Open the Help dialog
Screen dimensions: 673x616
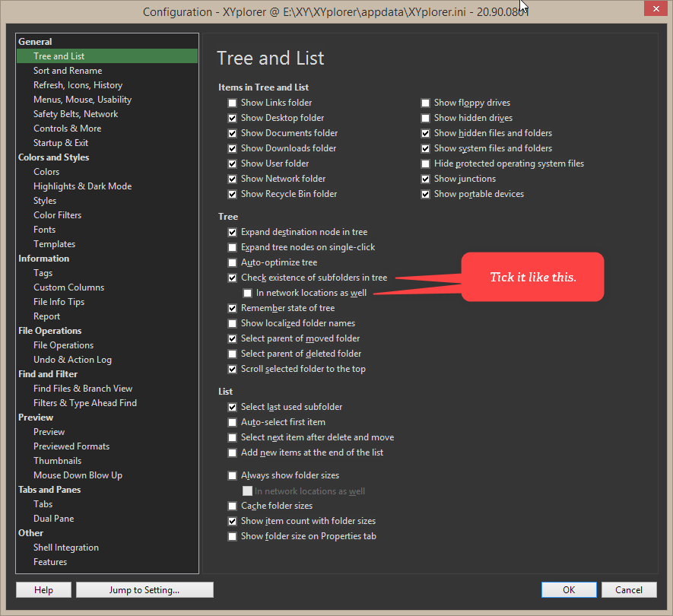point(43,589)
